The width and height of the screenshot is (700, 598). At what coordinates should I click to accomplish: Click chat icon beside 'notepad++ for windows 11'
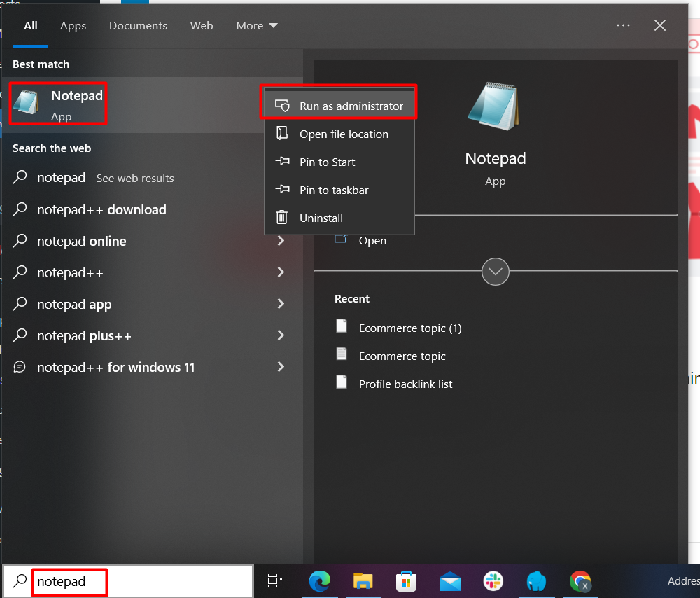20,367
